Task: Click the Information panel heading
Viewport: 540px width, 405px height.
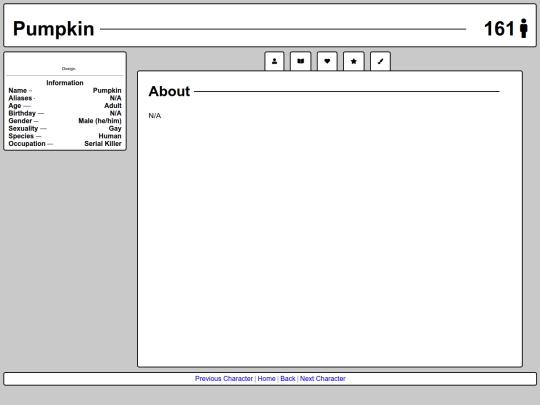Action: (65, 83)
